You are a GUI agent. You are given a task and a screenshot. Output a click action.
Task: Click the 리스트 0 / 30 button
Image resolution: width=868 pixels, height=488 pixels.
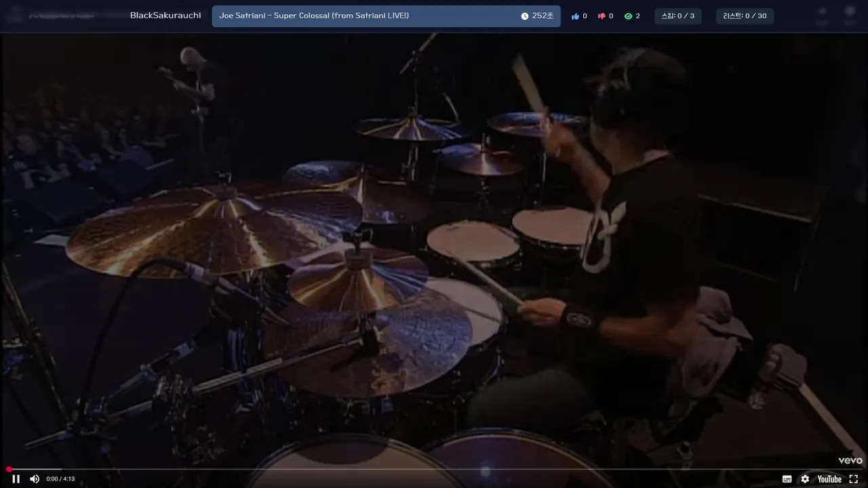pos(745,16)
